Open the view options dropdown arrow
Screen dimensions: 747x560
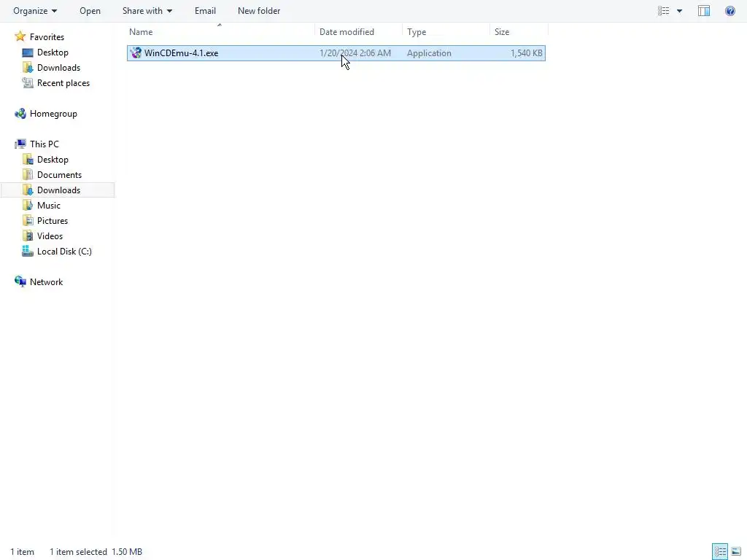point(679,11)
